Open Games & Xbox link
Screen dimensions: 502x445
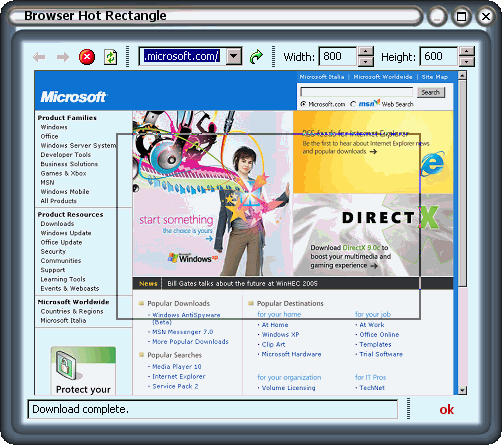(x=63, y=173)
